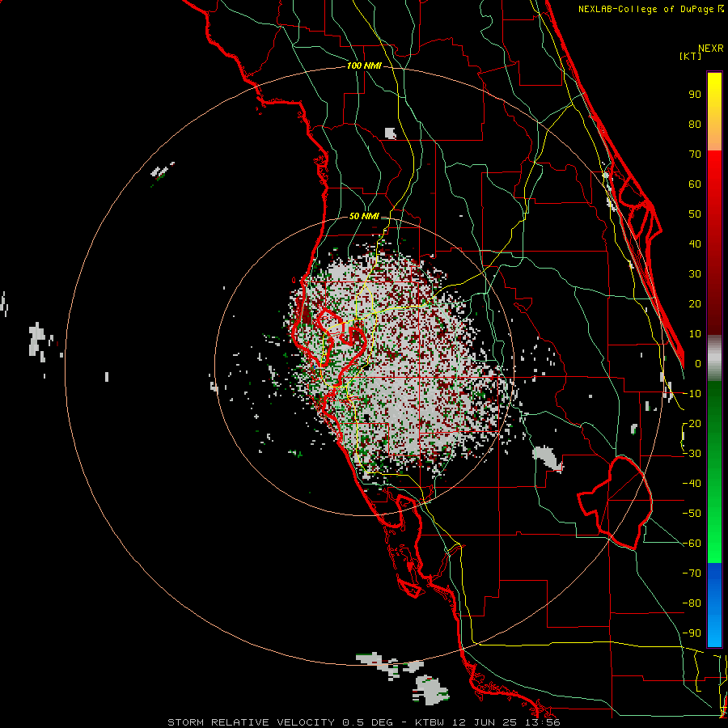Pick the yellow band atop the color scale

tap(714, 91)
